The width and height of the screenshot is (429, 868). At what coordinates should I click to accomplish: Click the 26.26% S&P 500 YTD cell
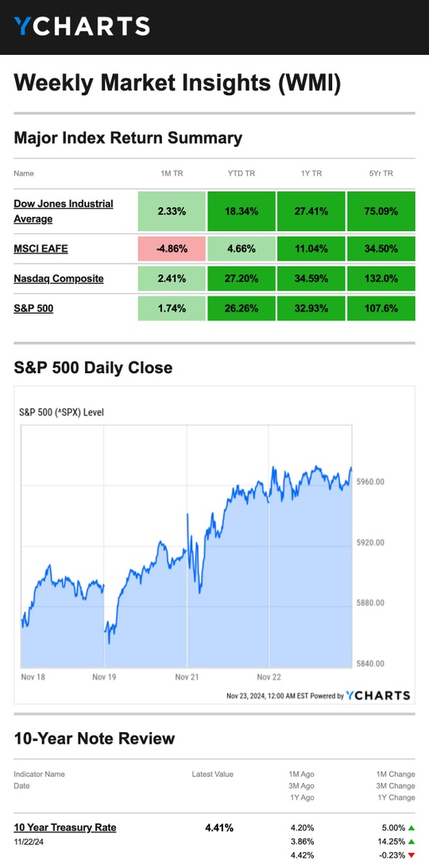242,308
